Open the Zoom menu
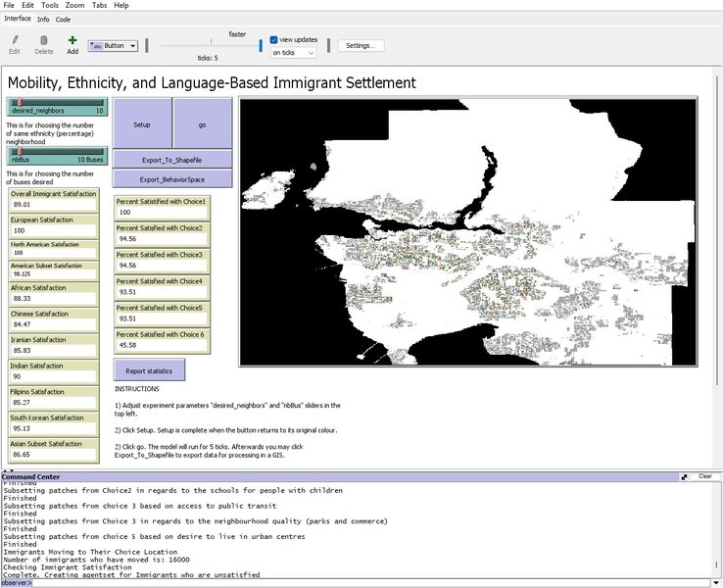723x588 pixels. tap(74, 5)
